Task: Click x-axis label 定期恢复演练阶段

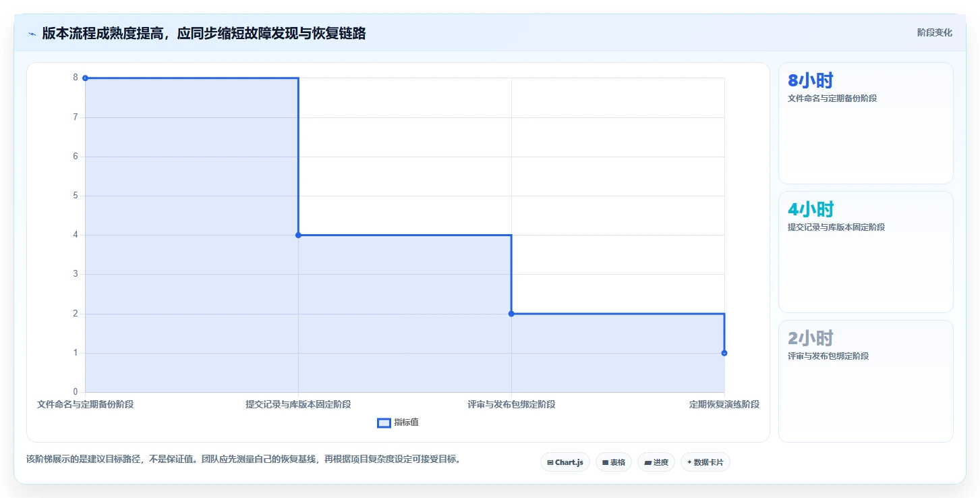Action: click(x=724, y=405)
